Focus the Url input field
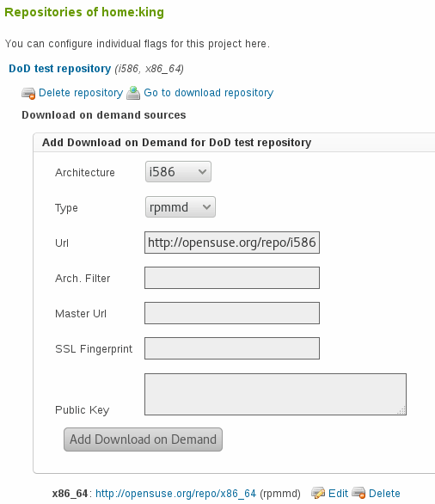 click(232, 243)
